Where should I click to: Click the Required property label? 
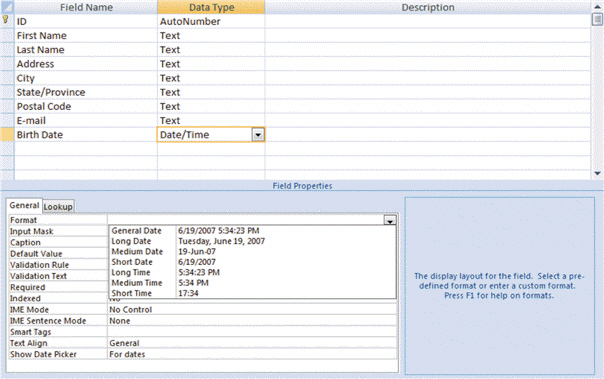28,287
